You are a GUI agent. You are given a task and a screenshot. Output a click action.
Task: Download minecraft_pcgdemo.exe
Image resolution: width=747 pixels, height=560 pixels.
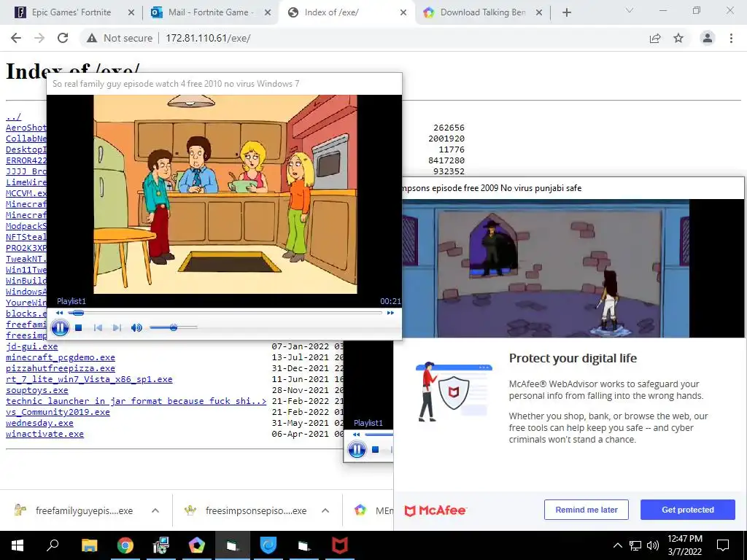tap(61, 357)
